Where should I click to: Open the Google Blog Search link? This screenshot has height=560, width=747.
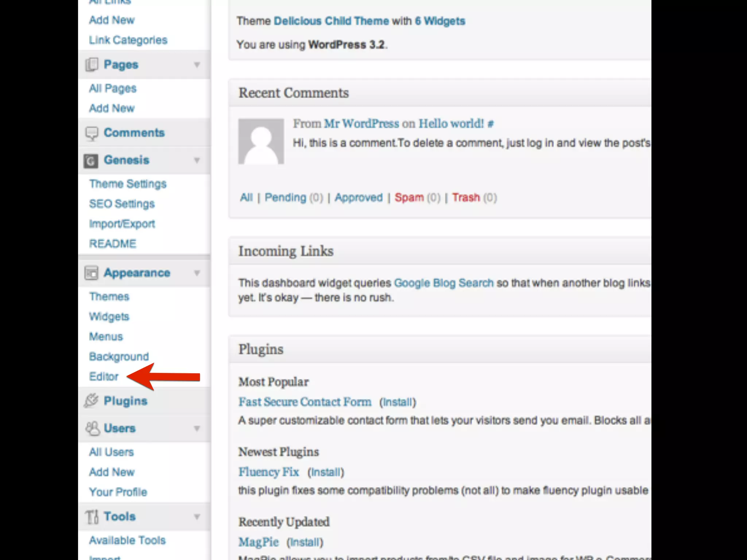point(444,283)
